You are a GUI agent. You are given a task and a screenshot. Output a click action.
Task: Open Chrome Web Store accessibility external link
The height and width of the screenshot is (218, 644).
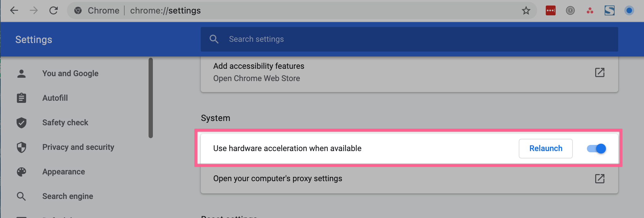(599, 72)
